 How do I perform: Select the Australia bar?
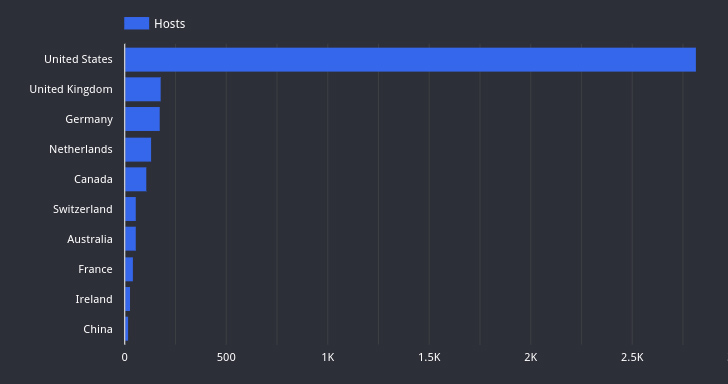coord(130,239)
